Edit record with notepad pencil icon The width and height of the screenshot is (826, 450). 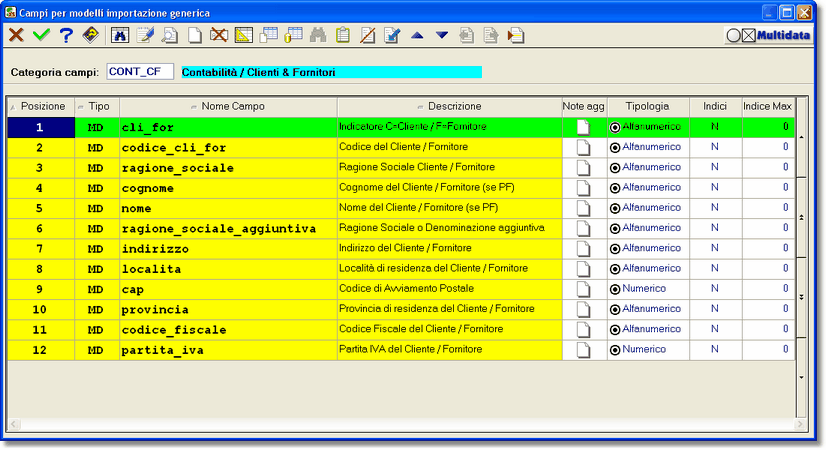(x=145, y=35)
